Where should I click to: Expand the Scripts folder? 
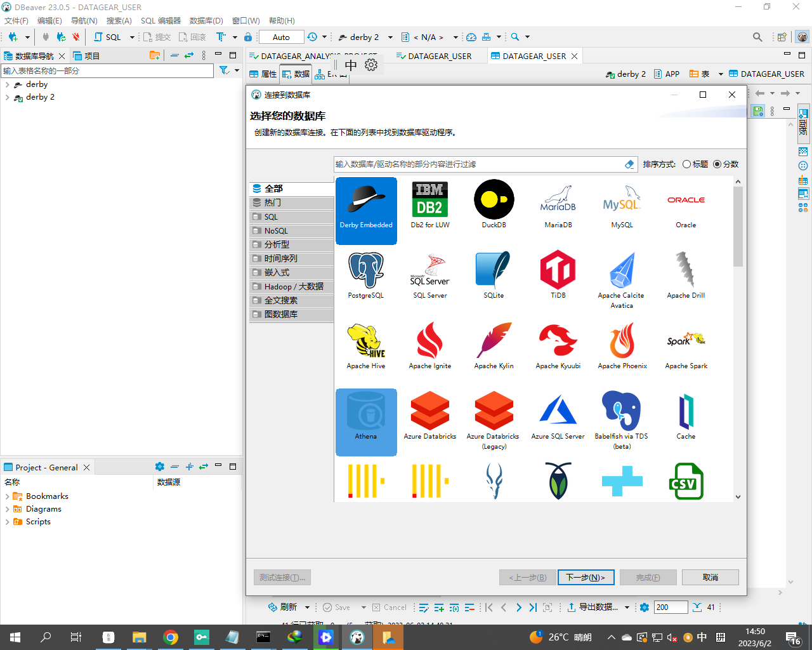tap(7, 522)
